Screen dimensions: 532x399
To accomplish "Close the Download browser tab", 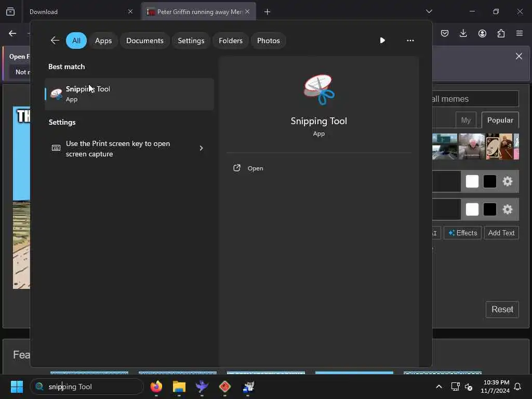I will pos(130,12).
